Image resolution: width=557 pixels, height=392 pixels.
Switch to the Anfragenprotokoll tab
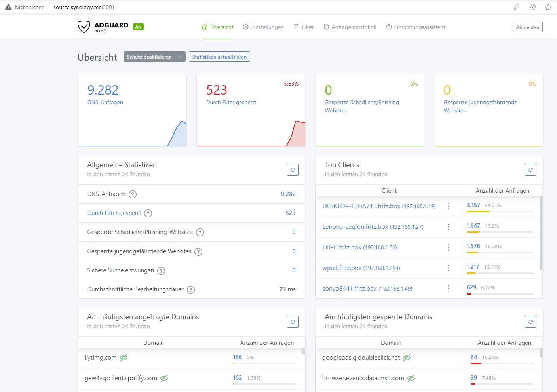click(350, 27)
